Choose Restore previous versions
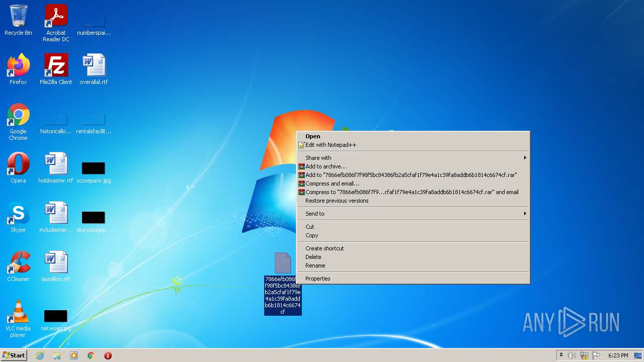The width and height of the screenshot is (644, 362). pyautogui.click(x=413, y=201)
